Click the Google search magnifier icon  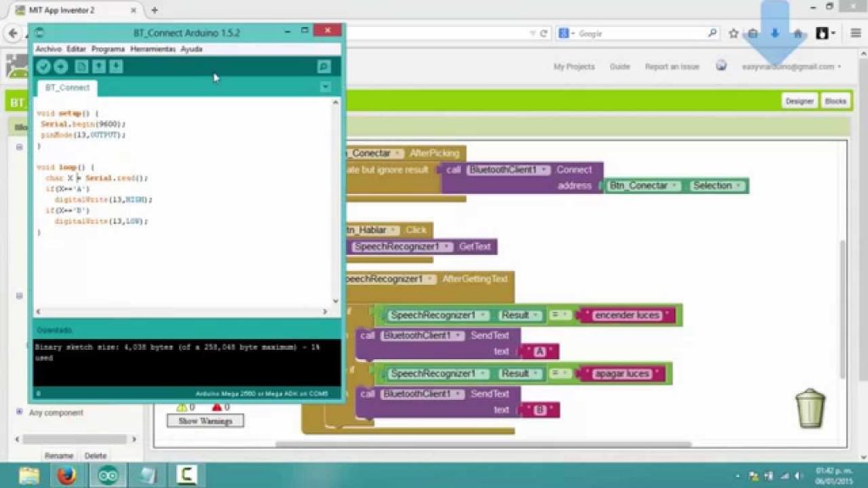(x=712, y=34)
